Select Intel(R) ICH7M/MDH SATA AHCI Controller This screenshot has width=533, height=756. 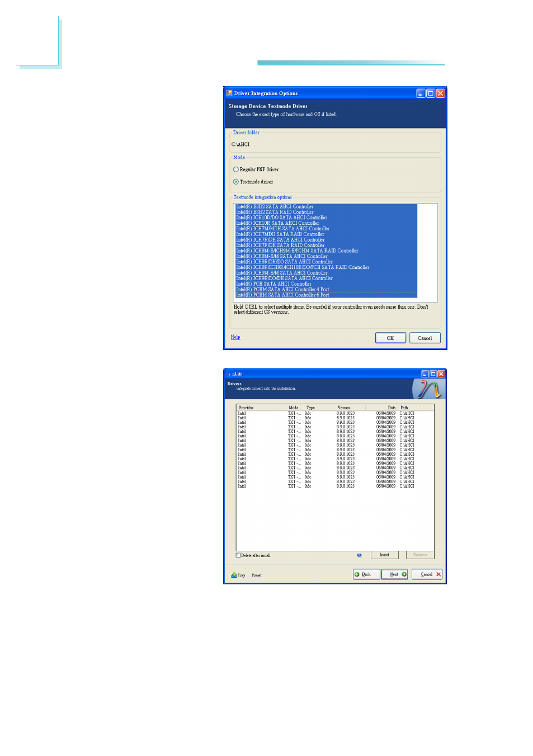tap(326, 229)
